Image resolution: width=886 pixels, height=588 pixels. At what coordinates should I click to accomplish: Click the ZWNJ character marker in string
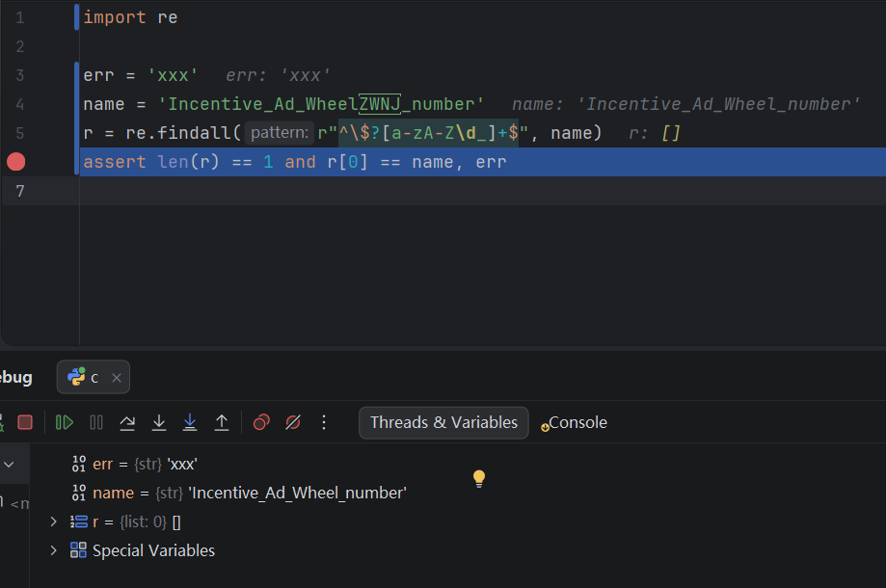click(x=380, y=104)
